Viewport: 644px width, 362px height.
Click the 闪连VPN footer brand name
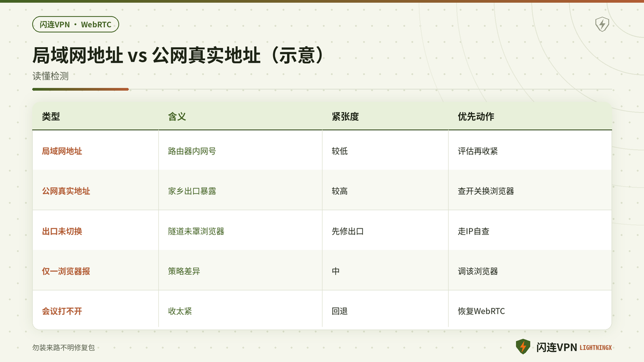557,348
